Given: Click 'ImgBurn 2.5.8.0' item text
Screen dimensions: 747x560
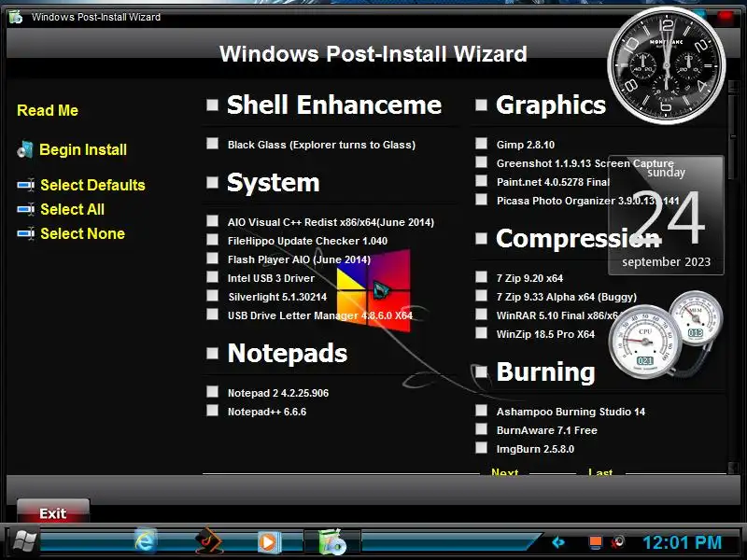Looking at the screenshot, I should pyautogui.click(x=535, y=449).
